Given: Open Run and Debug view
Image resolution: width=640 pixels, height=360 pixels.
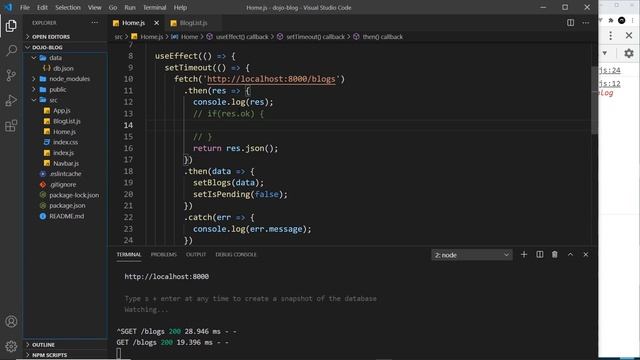Looking at the screenshot, I should click(11, 100).
